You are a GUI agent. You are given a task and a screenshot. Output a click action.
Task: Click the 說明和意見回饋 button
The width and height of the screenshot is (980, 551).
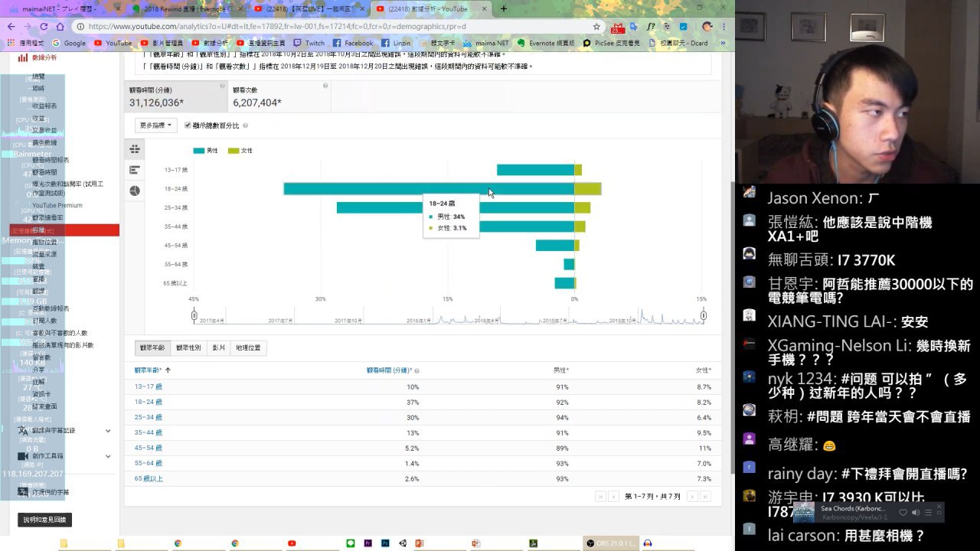(x=44, y=520)
